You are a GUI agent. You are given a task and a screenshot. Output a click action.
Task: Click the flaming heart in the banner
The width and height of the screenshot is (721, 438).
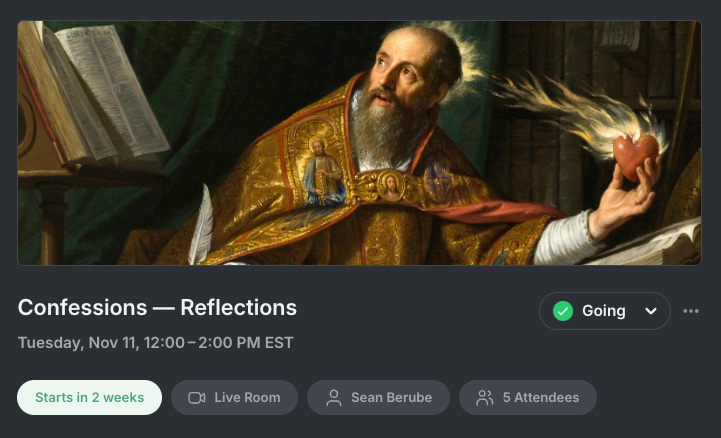(x=635, y=154)
